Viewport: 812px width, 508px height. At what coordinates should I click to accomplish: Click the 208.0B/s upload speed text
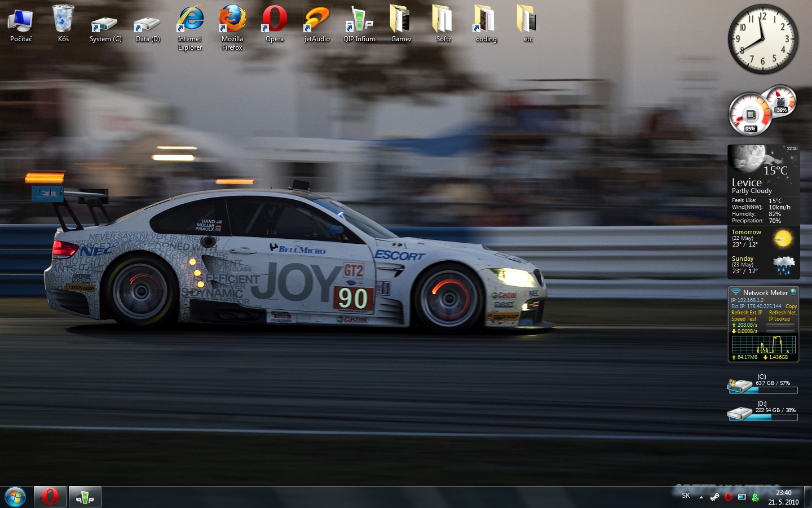[747, 325]
